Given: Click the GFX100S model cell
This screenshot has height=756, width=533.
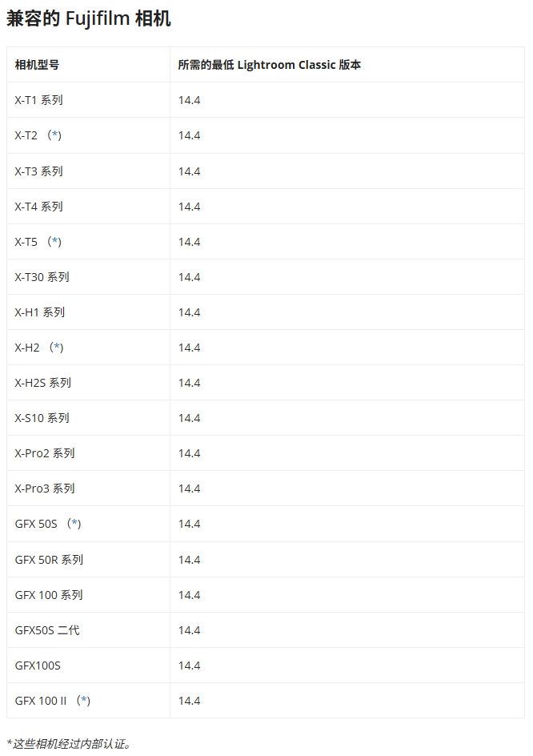Looking at the screenshot, I should coord(88,666).
